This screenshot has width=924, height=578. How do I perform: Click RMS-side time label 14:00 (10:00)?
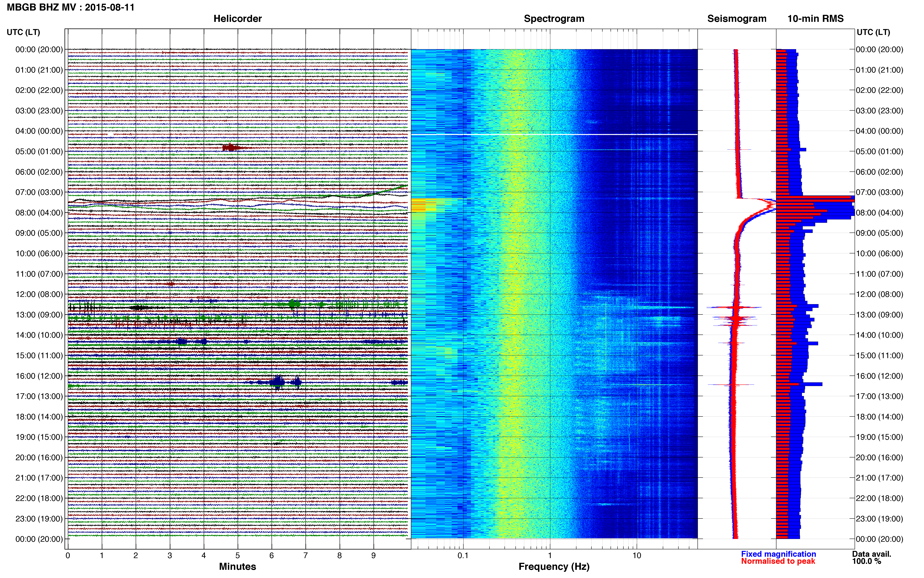pos(879,335)
